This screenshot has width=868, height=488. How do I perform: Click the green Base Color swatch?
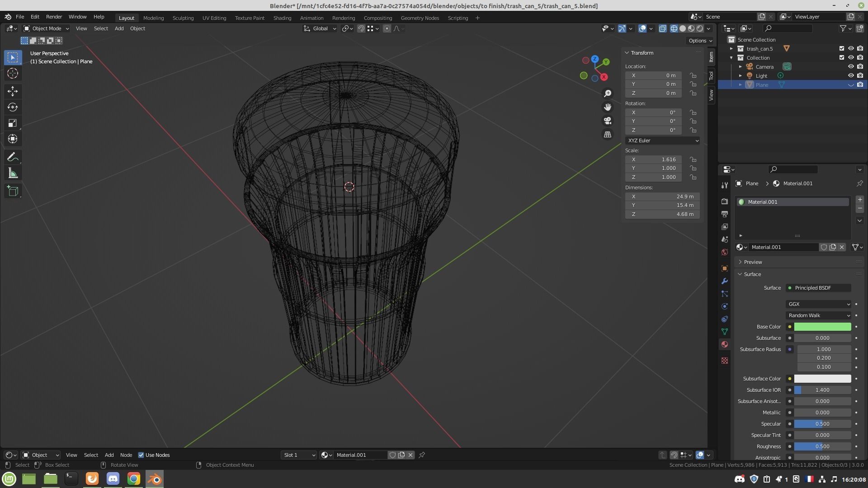[822, 327]
